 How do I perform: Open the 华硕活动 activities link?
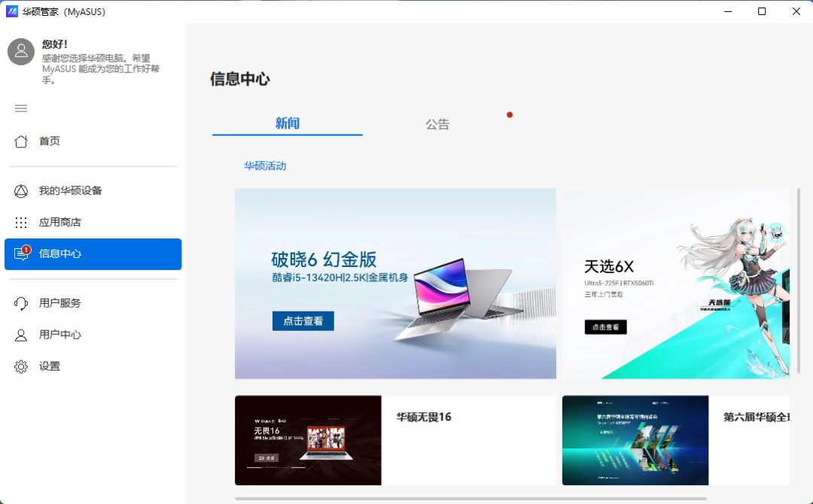coord(265,165)
